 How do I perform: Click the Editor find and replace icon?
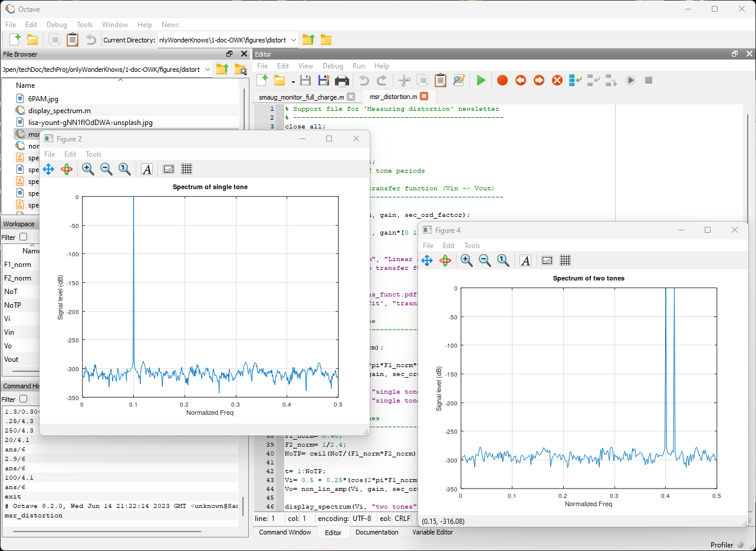tap(459, 80)
